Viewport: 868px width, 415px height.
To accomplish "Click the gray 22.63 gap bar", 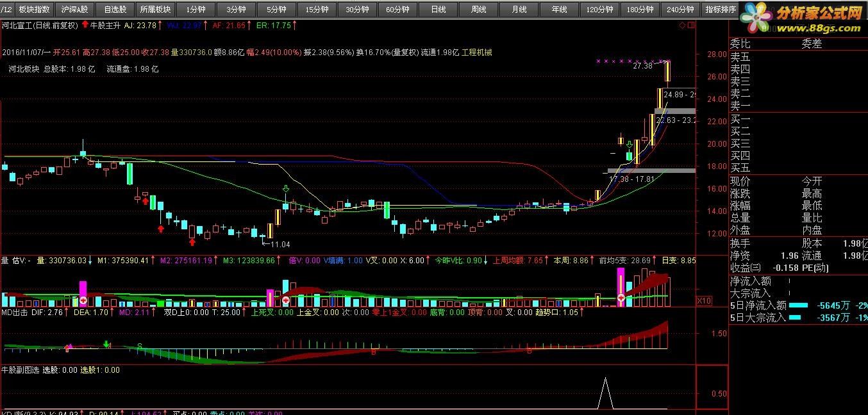I will [x=674, y=111].
